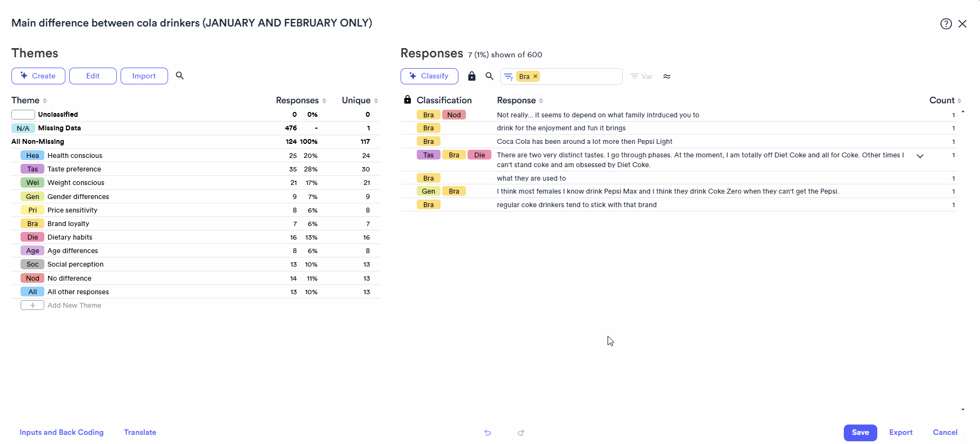Undo the last change

487,433
